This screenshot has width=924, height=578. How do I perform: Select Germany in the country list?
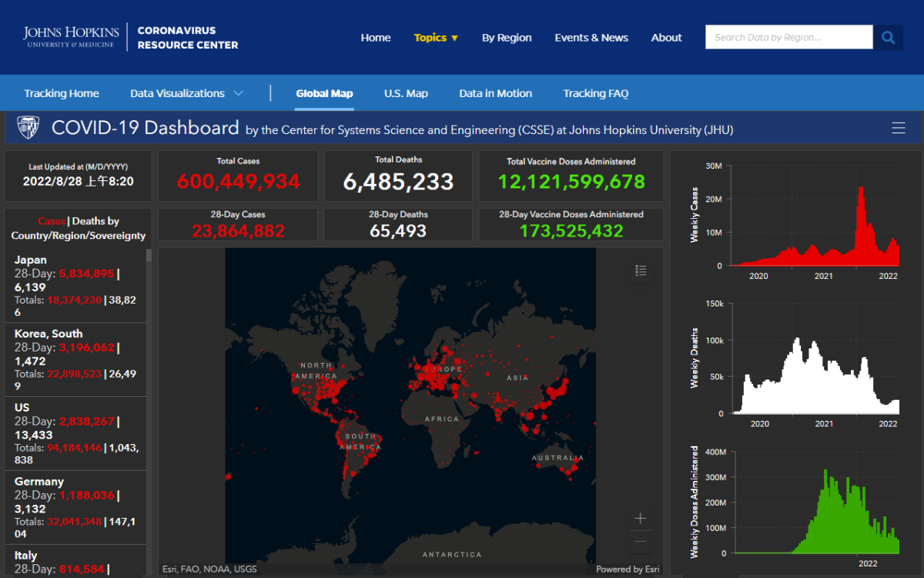(x=75, y=508)
